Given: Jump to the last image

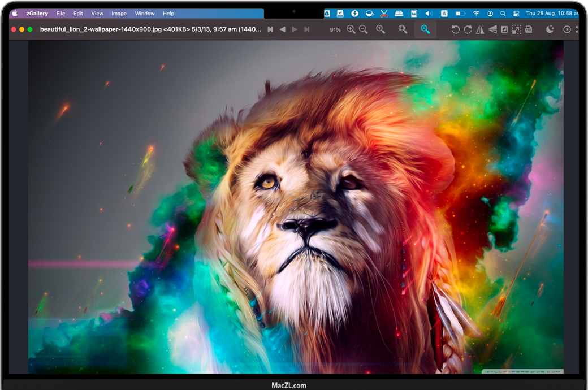Looking at the screenshot, I should [307, 29].
